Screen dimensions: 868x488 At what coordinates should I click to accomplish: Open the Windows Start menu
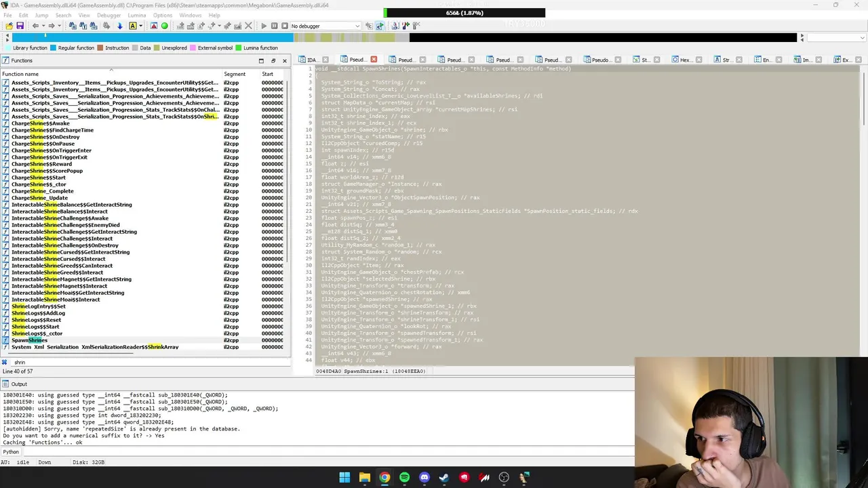344,477
